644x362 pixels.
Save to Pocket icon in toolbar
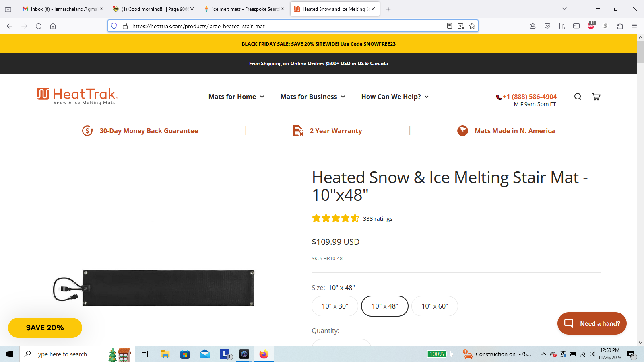coord(547,26)
